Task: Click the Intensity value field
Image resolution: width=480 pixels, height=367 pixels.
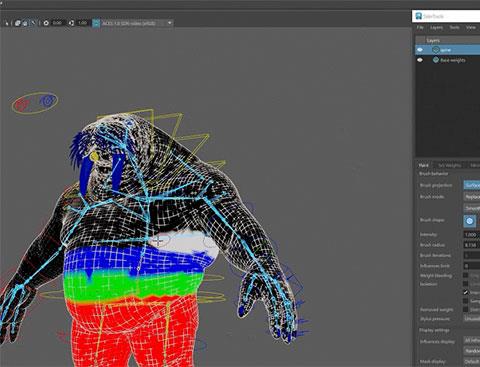Action: [x=472, y=235]
